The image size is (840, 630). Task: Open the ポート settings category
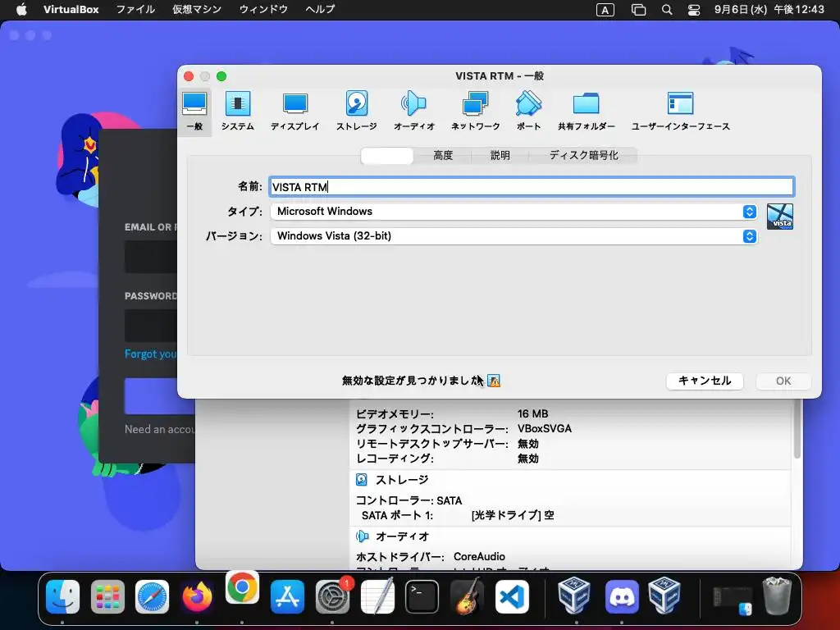coord(528,112)
